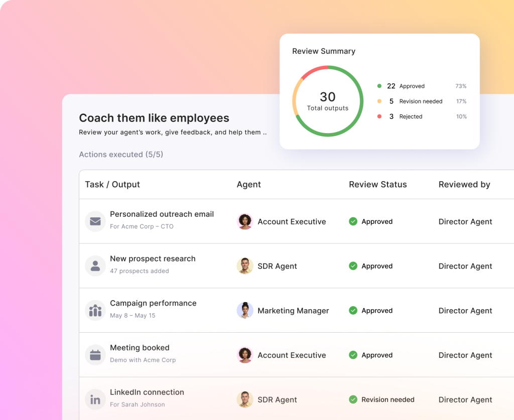514x420 pixels.
Task: Click the chart icon for Campaign performance
Action: coord(95,311)
